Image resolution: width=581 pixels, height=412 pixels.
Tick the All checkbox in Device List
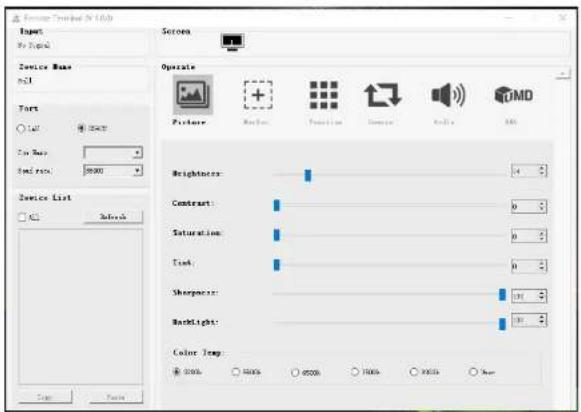[22, 217]
